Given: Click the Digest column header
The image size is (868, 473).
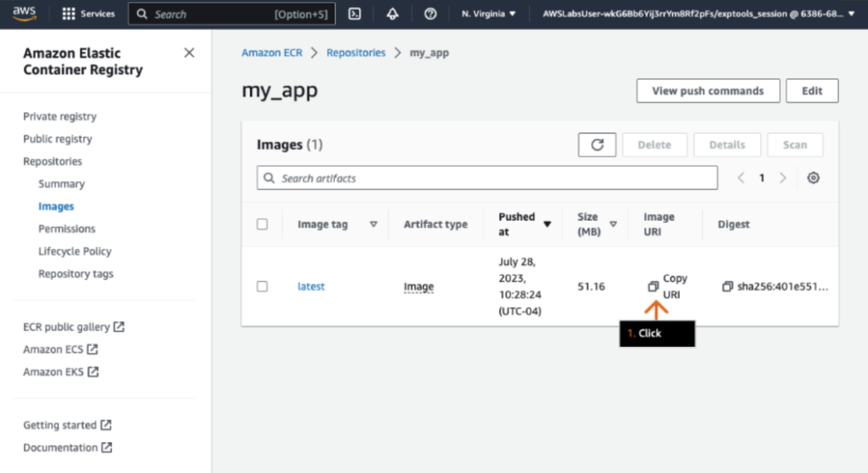Looking at the screenshot, I should (734, 224).
